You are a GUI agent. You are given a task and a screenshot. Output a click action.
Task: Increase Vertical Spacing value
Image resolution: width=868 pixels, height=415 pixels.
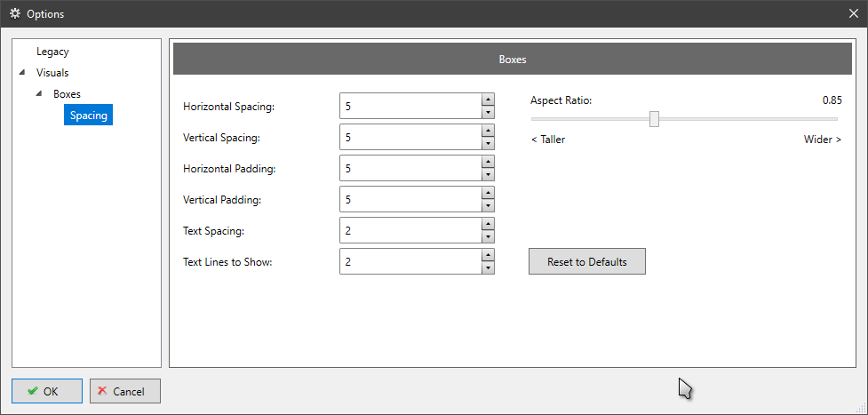488,131
